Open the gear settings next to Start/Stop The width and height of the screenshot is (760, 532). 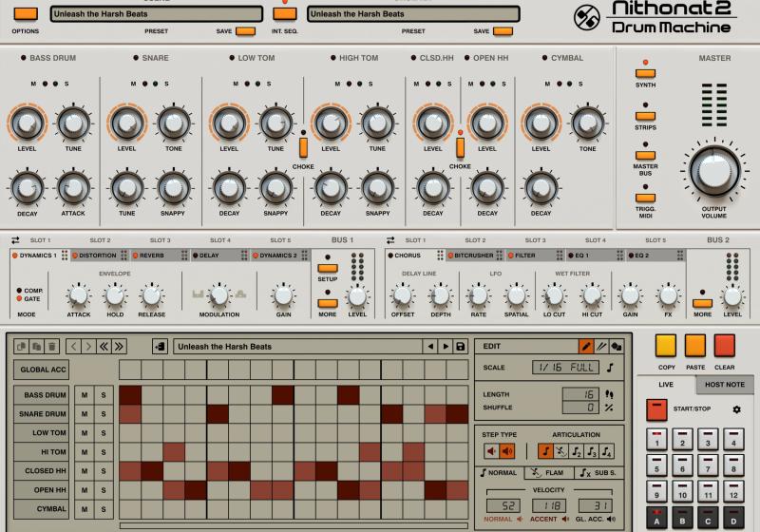(735, 409)
